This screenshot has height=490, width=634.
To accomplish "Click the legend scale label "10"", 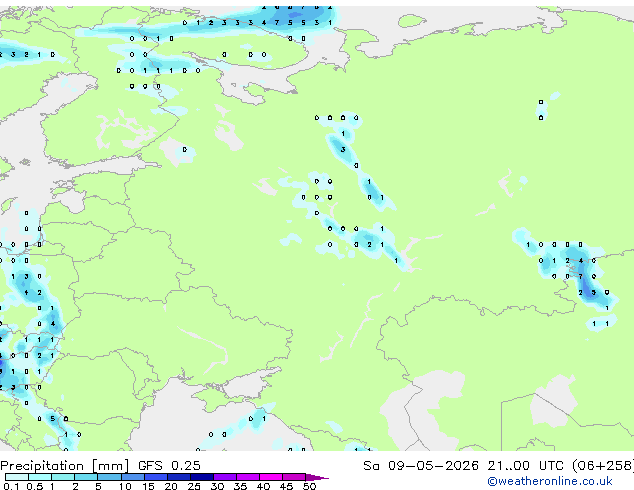I will pos(125,486).
